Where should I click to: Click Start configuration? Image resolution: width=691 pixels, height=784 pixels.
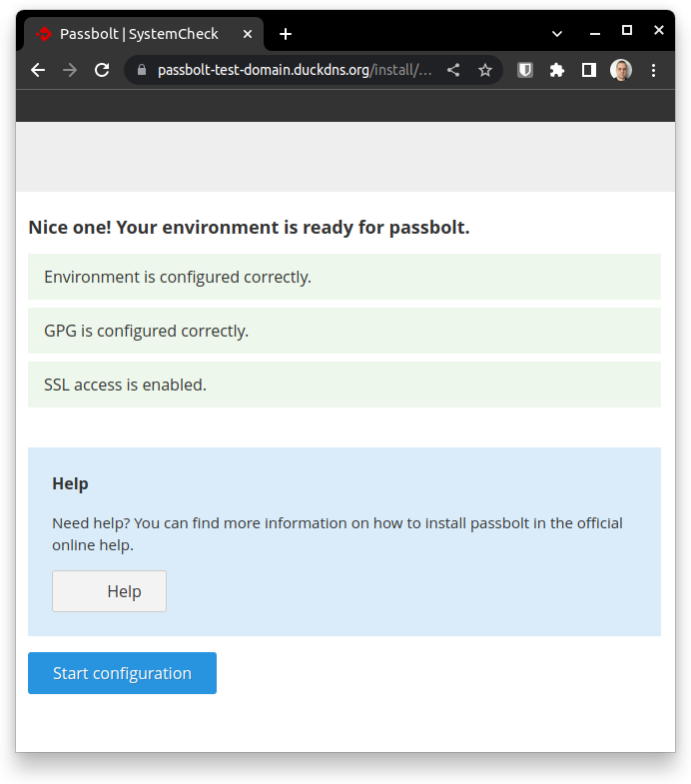tap(122, 673)
